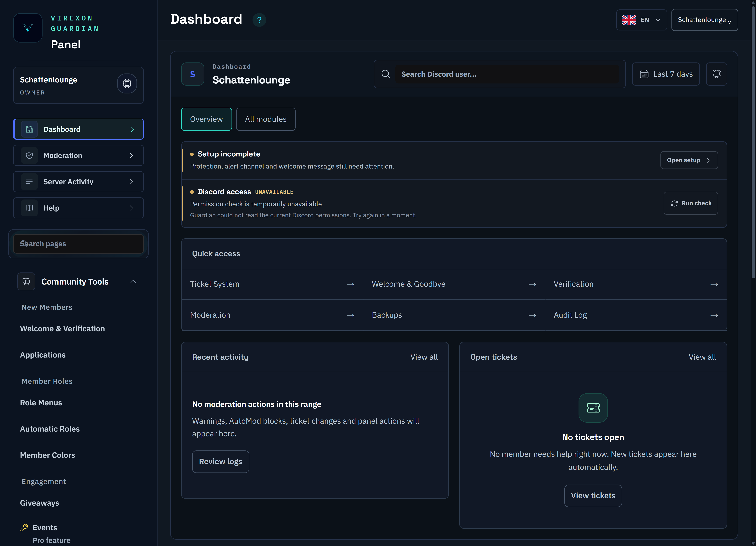This screenshot has height=546, width=756.
Task: Open Welcome & Verification page
Action: [62, 329]
